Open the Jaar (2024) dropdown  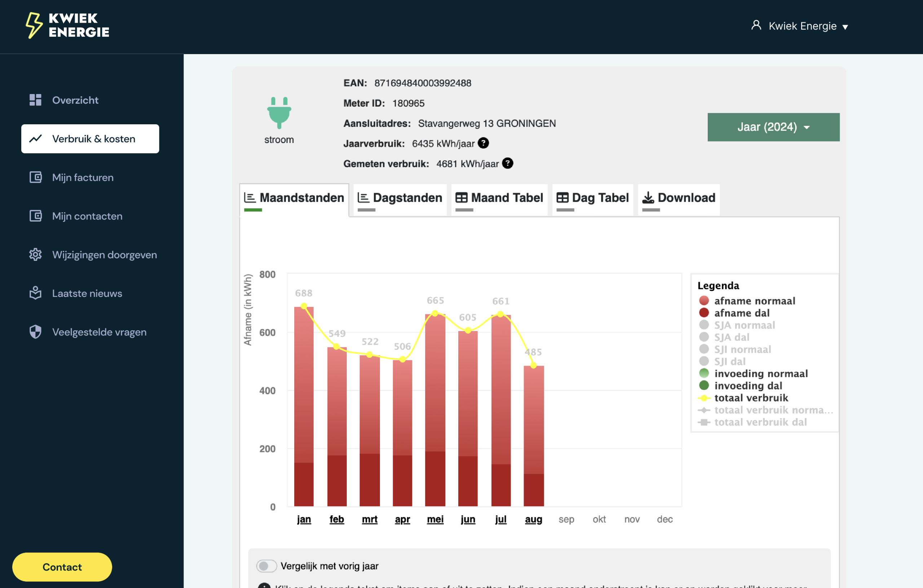(773, 127)
